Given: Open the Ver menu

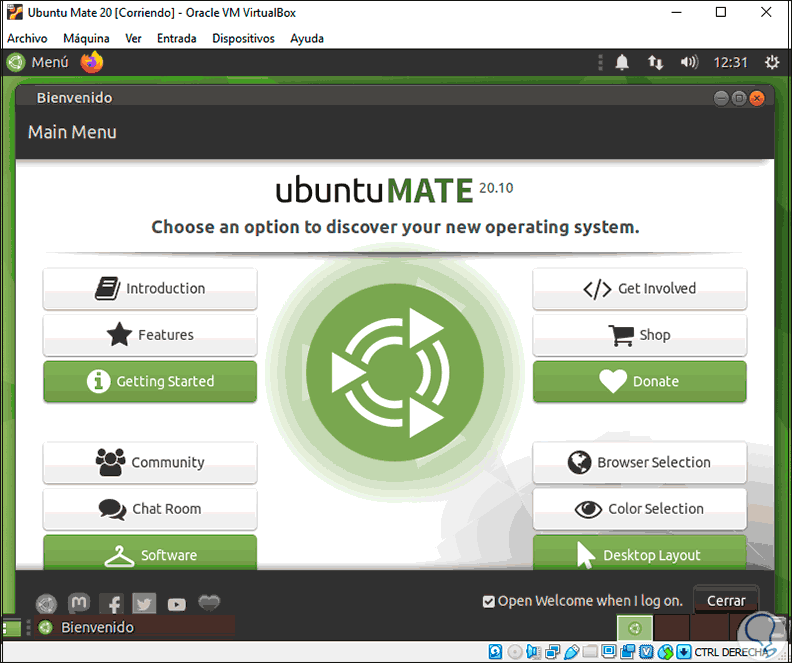Looking at the screenshot, I should coord(133,38).
